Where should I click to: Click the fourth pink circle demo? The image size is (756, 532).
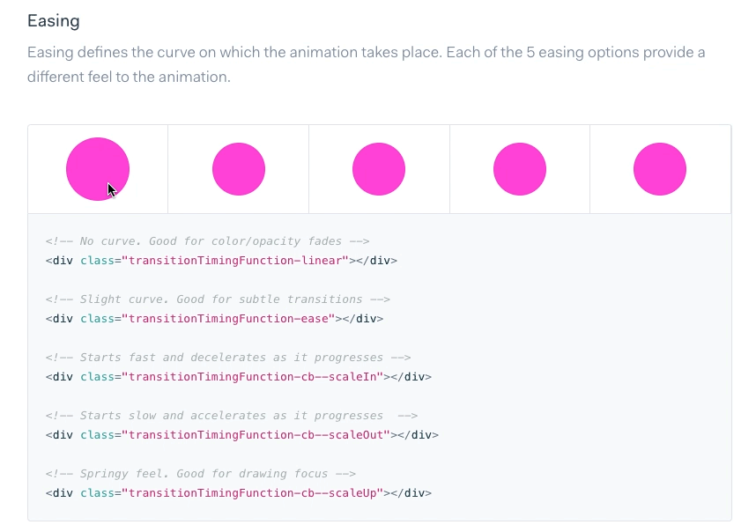click(519, 169)
